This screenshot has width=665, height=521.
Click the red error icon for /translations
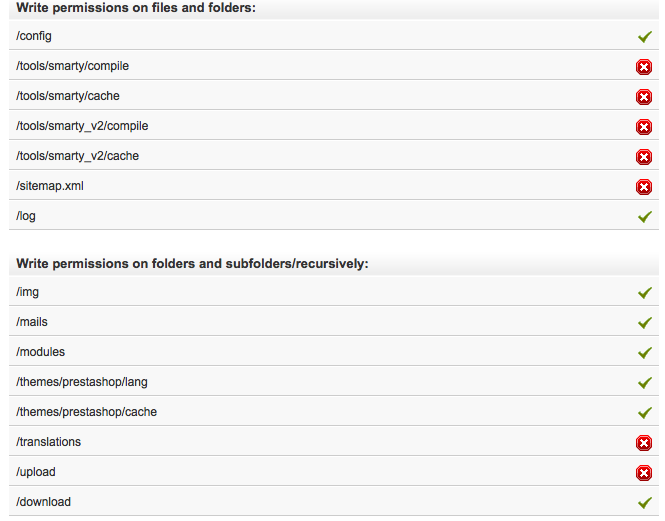click(x=644, y=443)
